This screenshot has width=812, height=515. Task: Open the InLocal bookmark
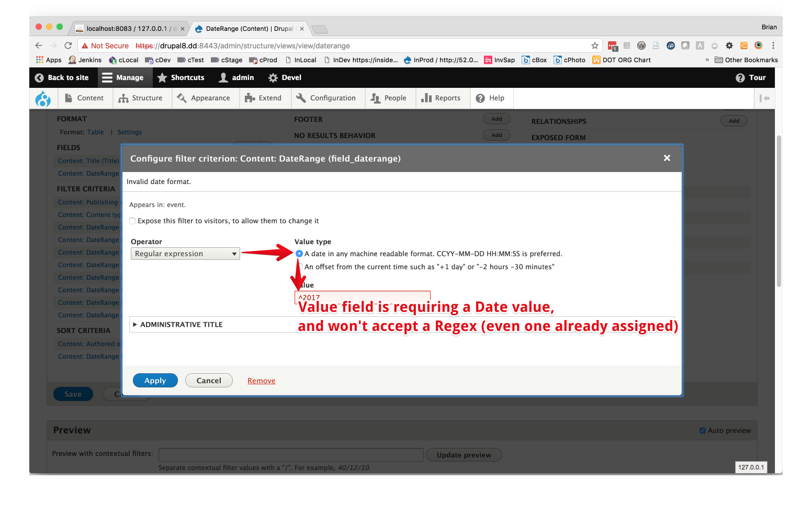(301, 60)
